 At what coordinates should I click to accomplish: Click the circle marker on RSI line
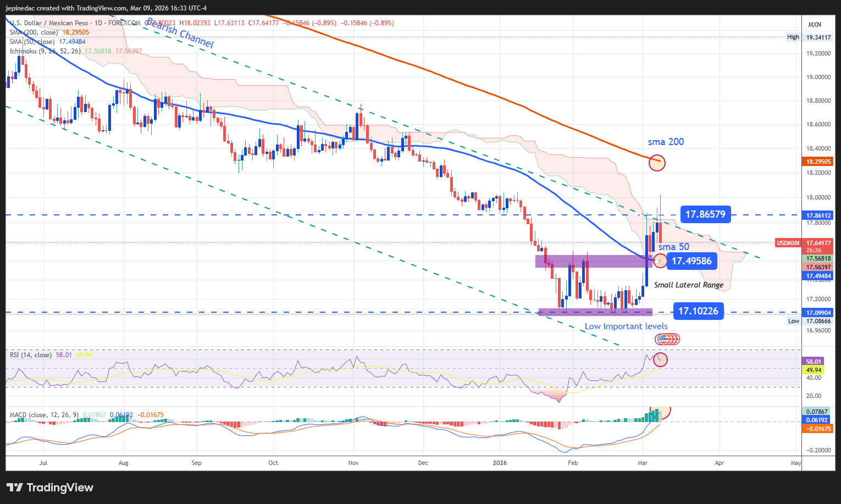pos(660,360)
